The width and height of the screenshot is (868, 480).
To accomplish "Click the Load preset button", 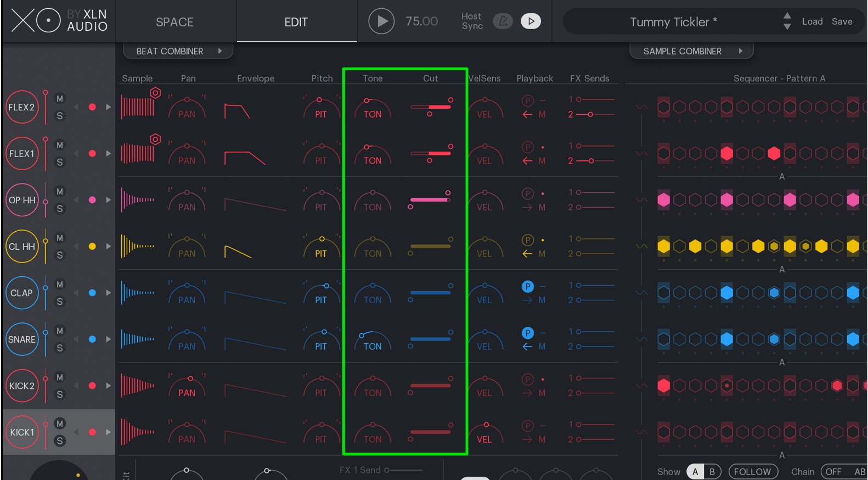I will [x=812, y=21].
